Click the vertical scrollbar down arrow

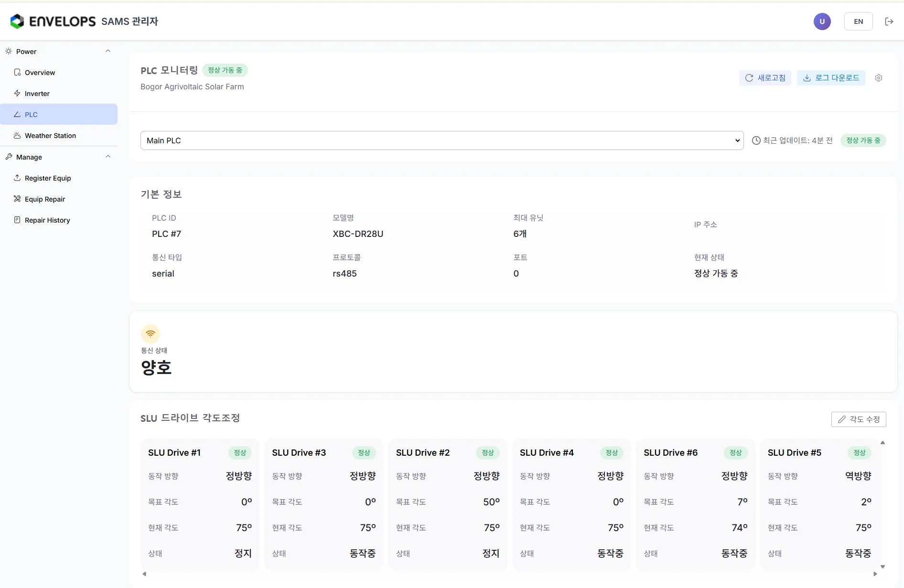point(882,567)
